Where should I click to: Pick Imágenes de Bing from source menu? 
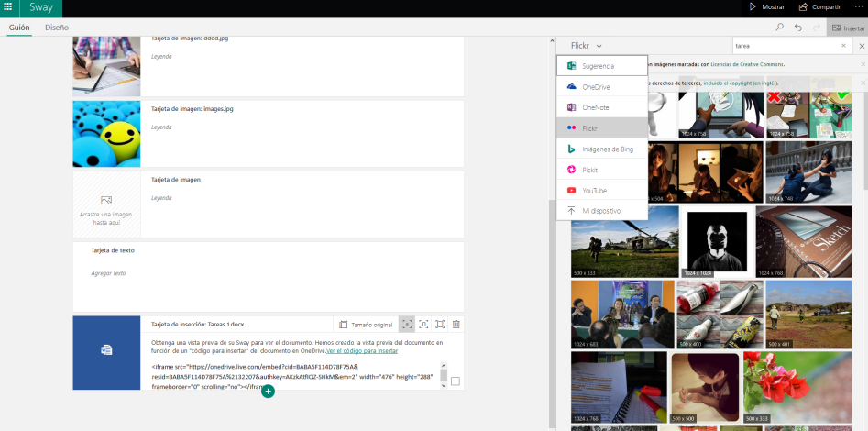point(607,149)
